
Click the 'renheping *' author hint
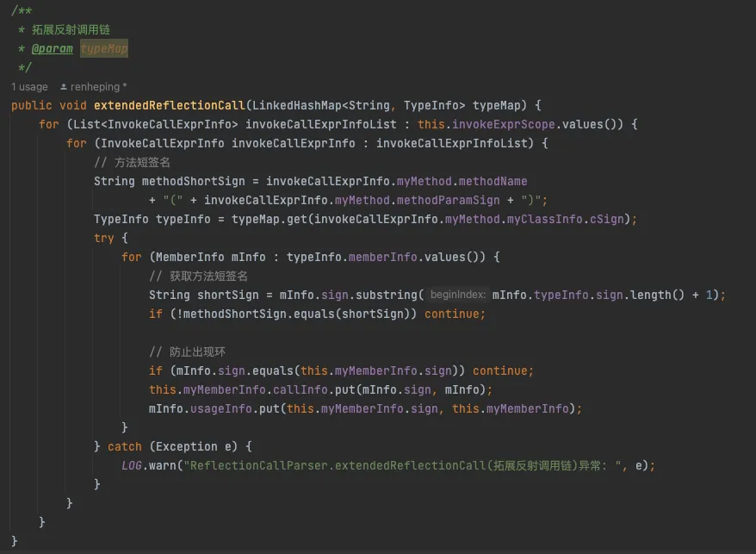click(x=98, y=87)
